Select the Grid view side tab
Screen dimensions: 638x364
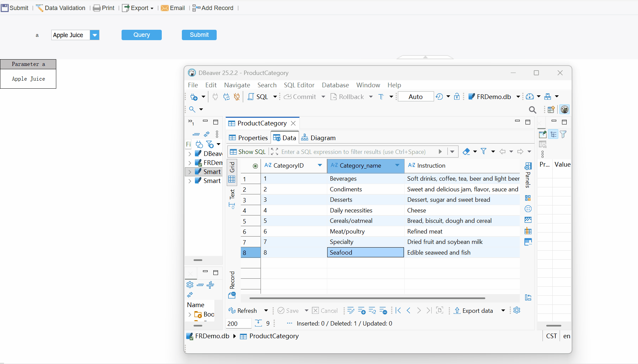[x=232, y=172]
